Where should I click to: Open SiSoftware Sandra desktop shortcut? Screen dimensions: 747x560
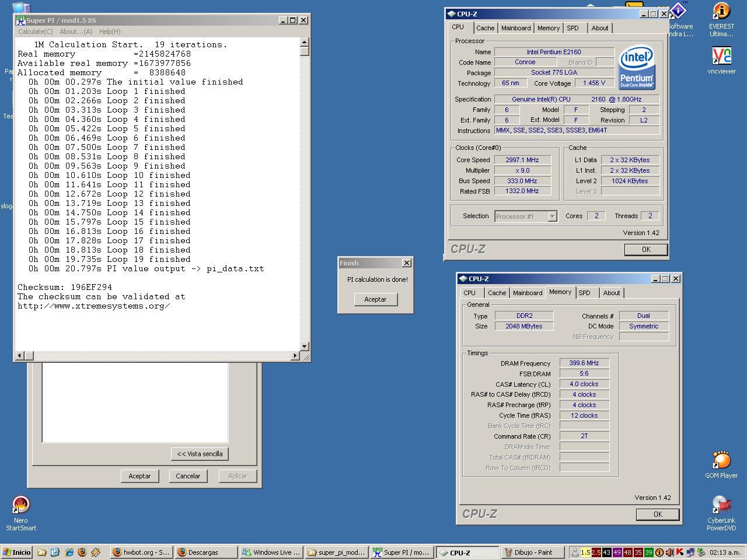point(680,20)
